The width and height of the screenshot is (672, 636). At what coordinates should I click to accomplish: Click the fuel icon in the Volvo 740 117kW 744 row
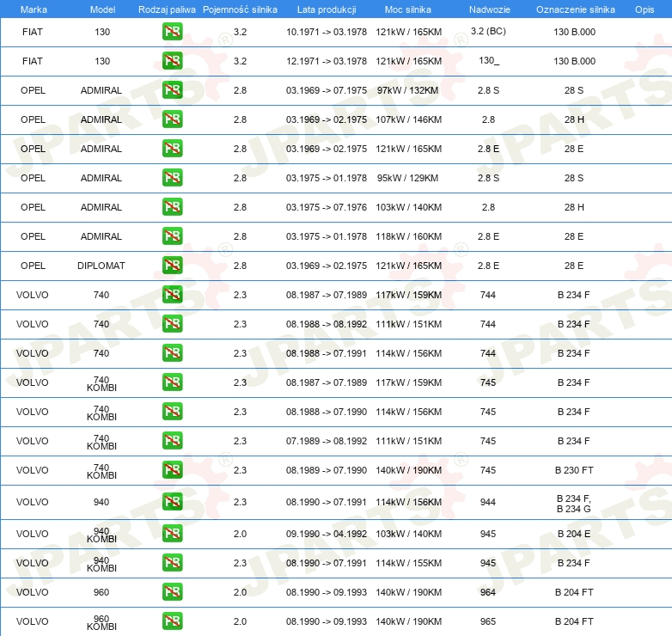tap(172, 295)
